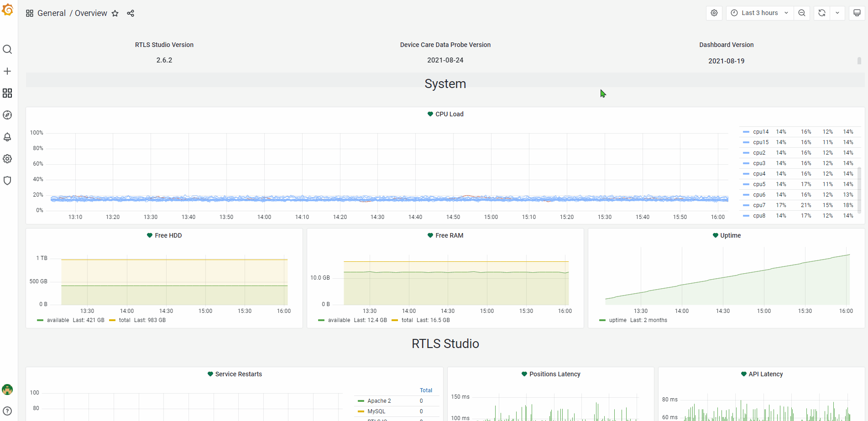Click the cpu8 legend color swatch

coord(746,216)
